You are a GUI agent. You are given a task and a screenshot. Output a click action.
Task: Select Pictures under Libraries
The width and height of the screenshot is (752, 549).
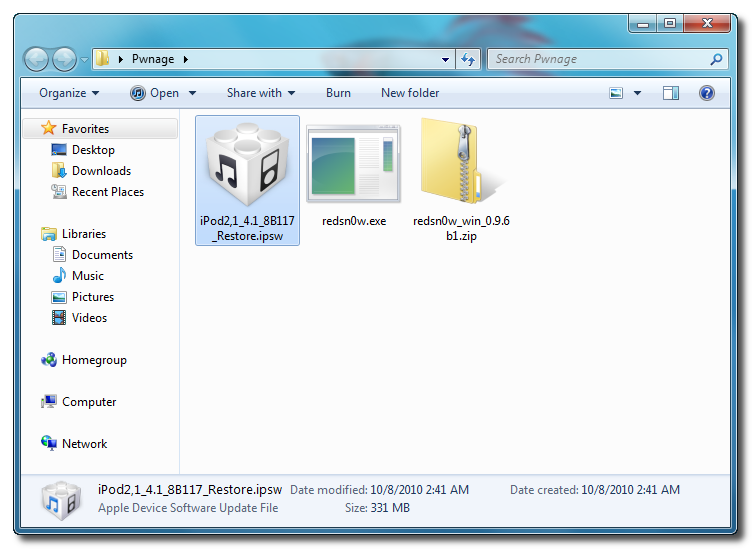[93, 297]
